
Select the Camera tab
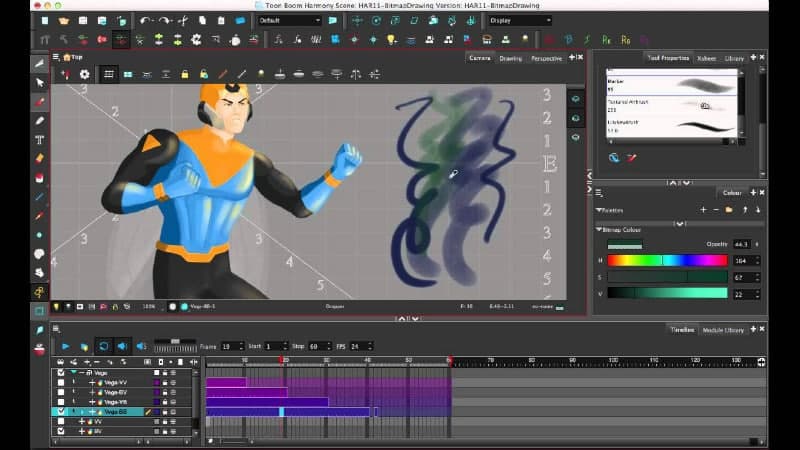tap(480, 58)
